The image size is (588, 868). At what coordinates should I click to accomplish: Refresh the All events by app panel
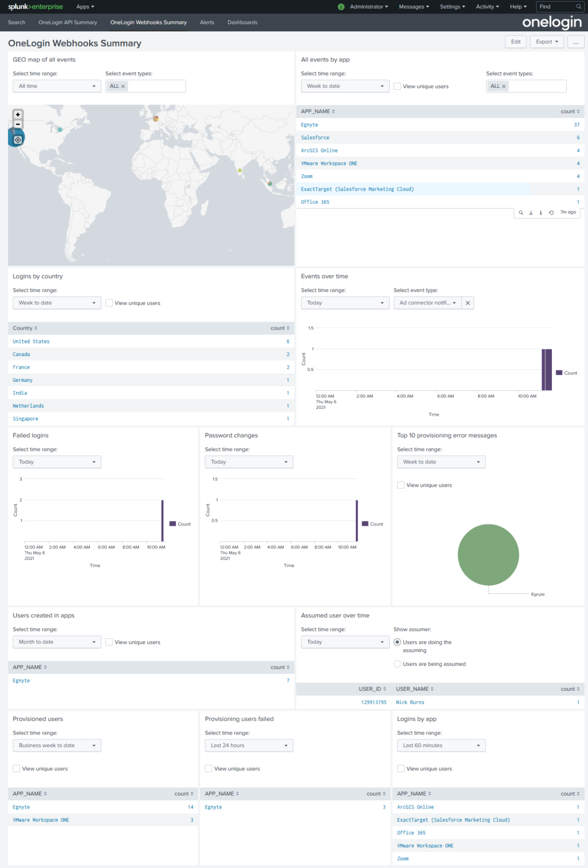click(x=551, y=213)
